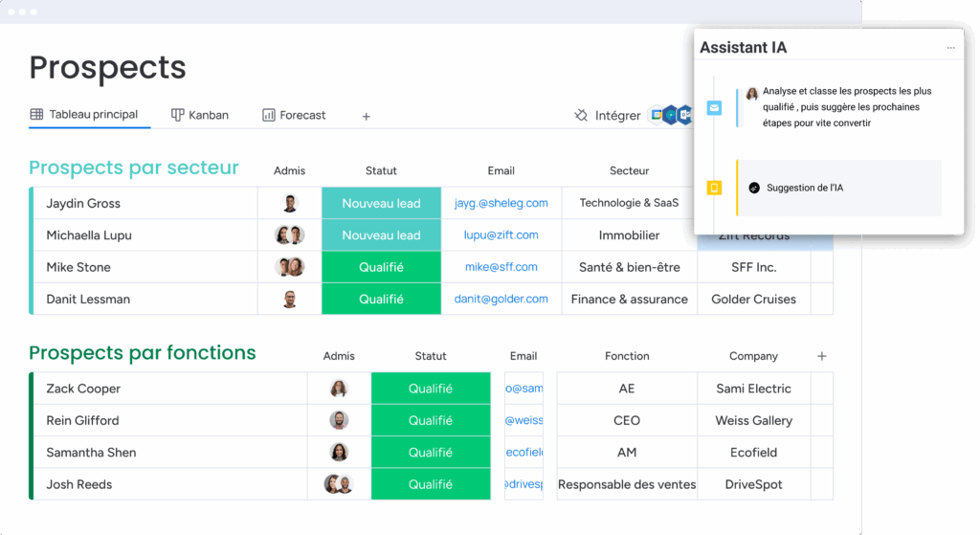Click the Company column header
The width and height of the screenshot is (980, 535).
coord(753,356)
